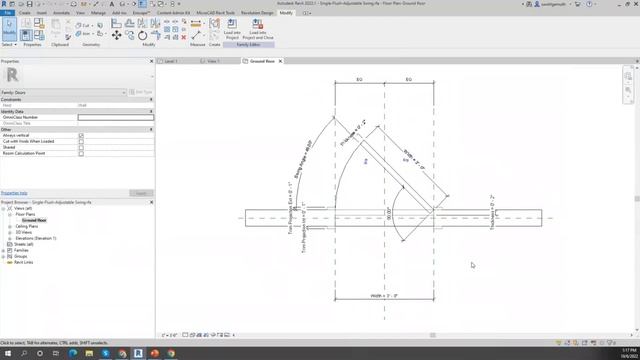Click the view scale value in view control bar
This screenshot has height=360, width=640.
click(169, 335)
